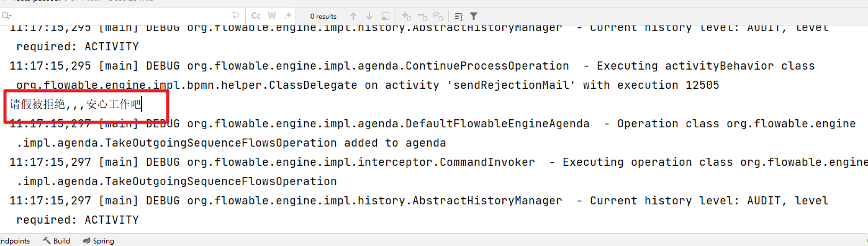Go to next occurrence with down arrow
Screen dimensions: 868x246
369,16
